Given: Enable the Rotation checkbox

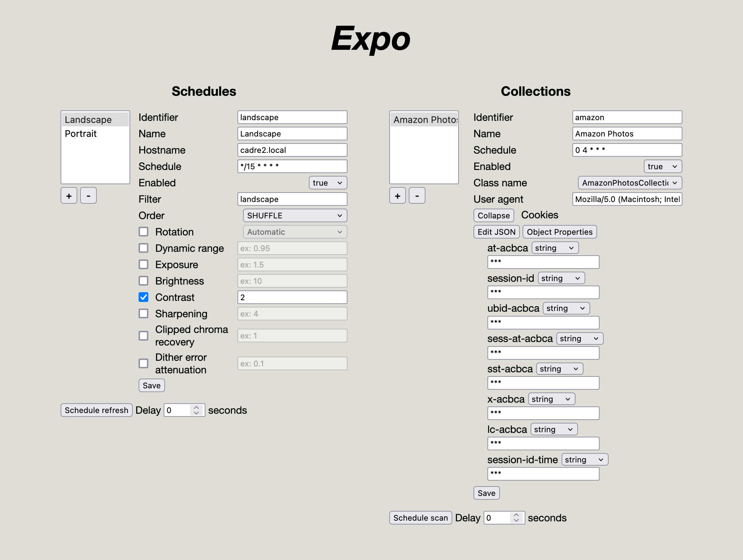Looking at the screenshot, I should [143, 232].
